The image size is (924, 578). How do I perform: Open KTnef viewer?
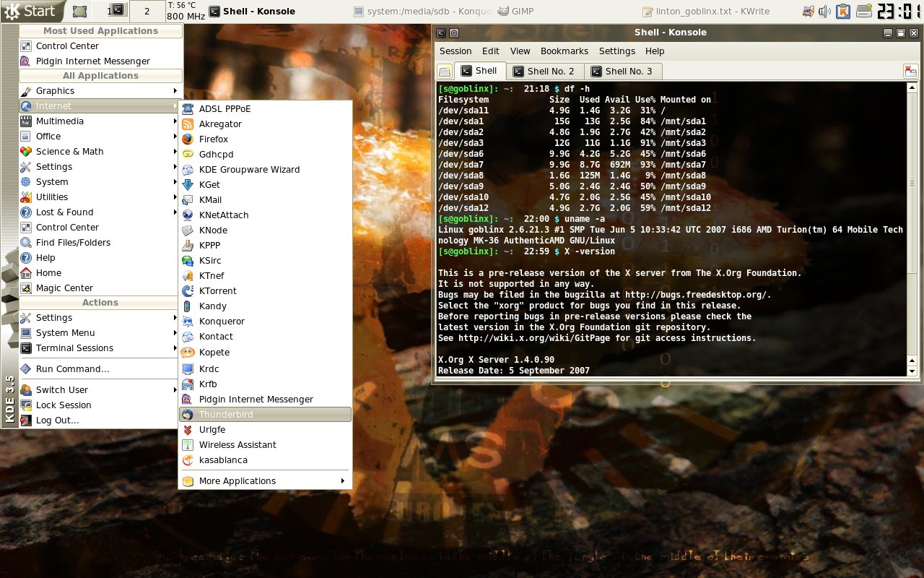click(x=265, y=276)
